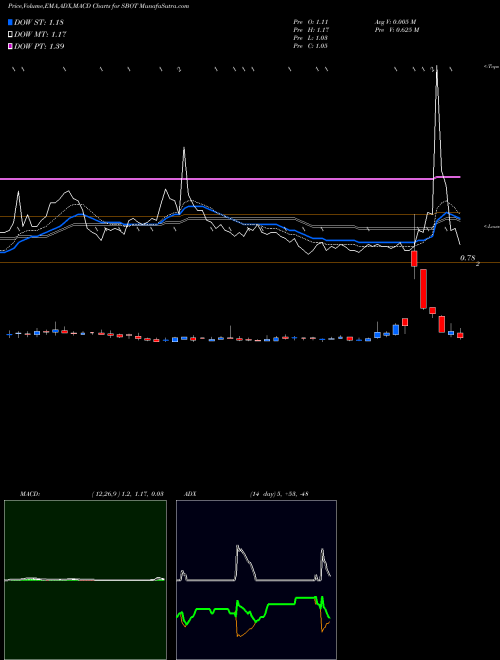The height and width of the screenshot is (660, 500).
Task: Click inside the dark blue ADX indicator chart
Action: pyautogui.click(x=256, y=580)
